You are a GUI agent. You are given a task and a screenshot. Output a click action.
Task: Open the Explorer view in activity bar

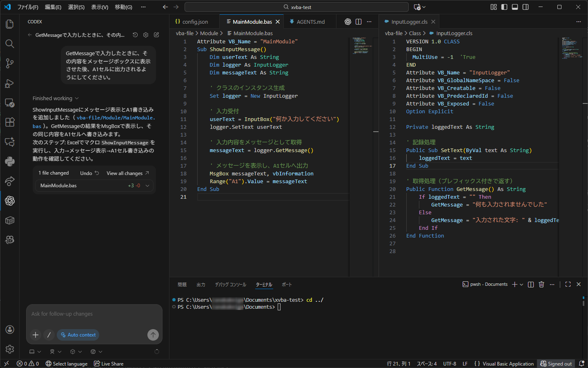[10, 24]
